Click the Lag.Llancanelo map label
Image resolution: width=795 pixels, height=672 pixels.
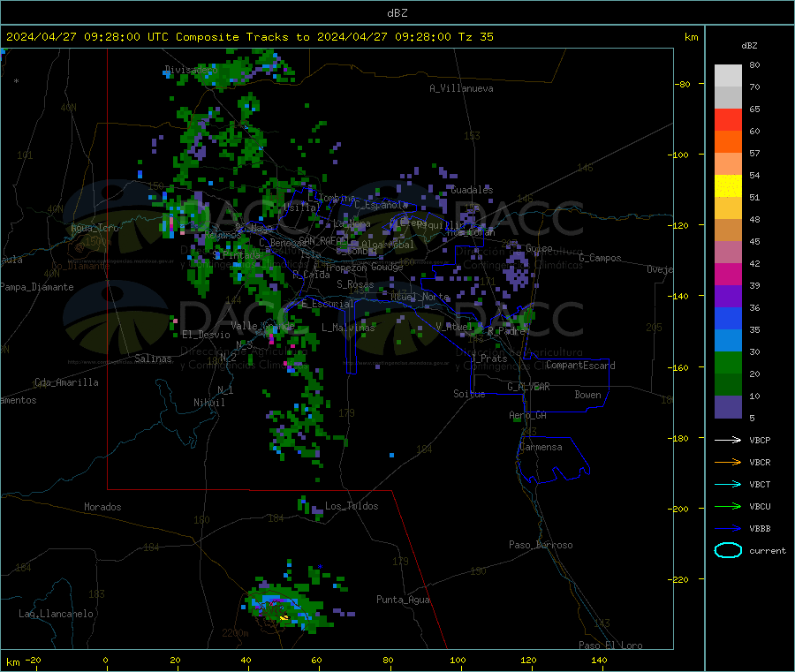click(57, 614)
